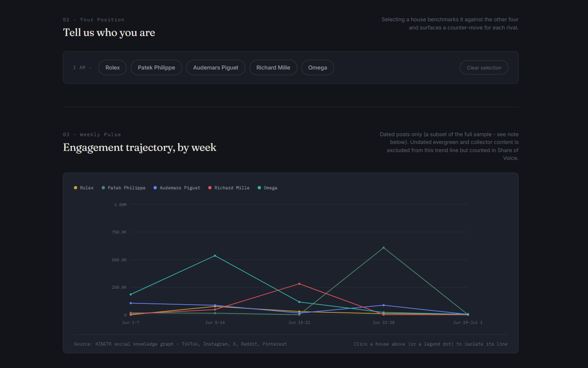Click the Jun 1-7 axis label

[x=131, y=323]
